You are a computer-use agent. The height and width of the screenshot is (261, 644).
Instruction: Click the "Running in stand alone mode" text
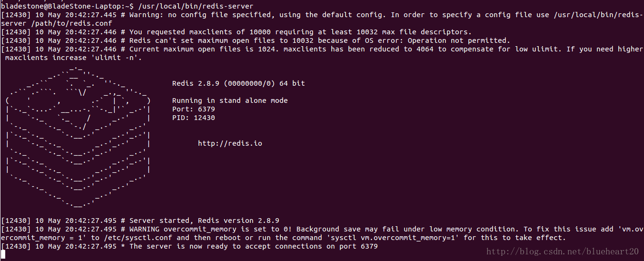click(x=230, y=100)
